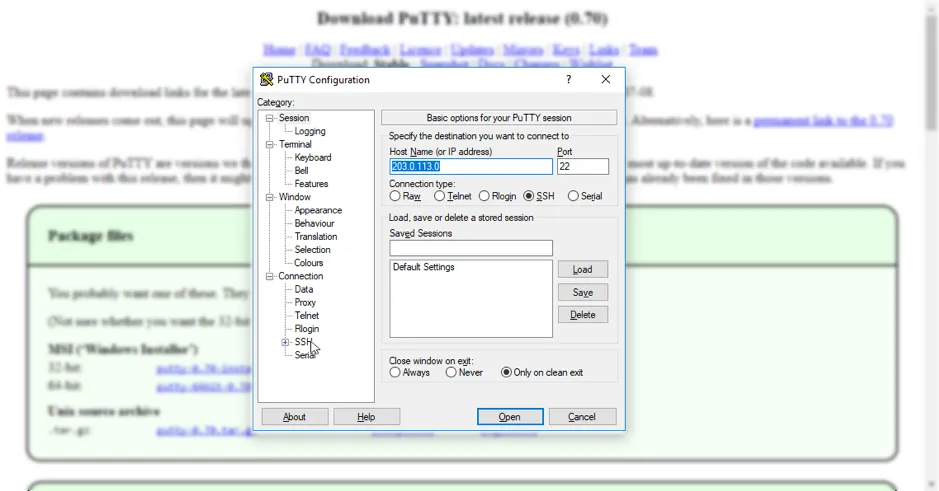This screenshot has width=939, height=491.
Task: Choose Always for close window on exit
Action: pyautogui.click(x=395, y=372)
